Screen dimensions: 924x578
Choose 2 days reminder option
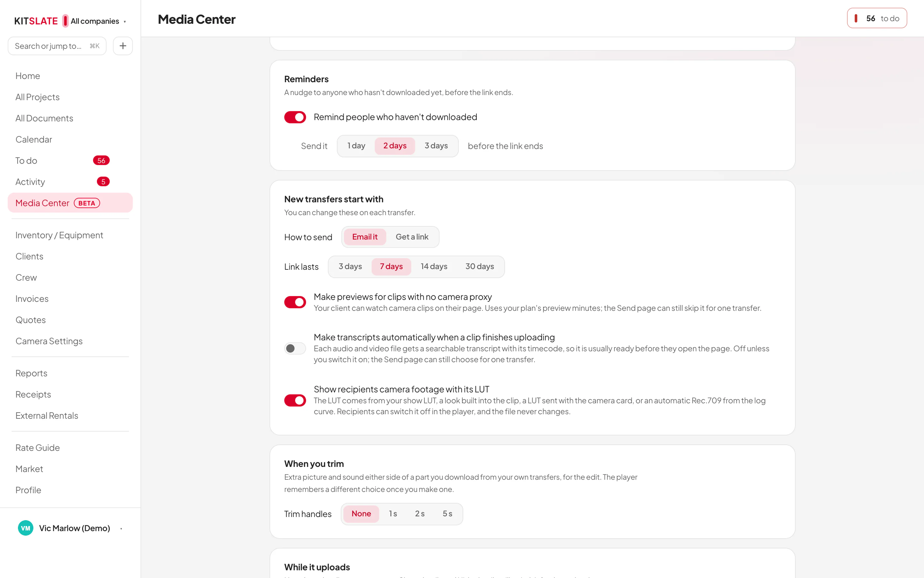pyautogui.click(x=395, y=146)
